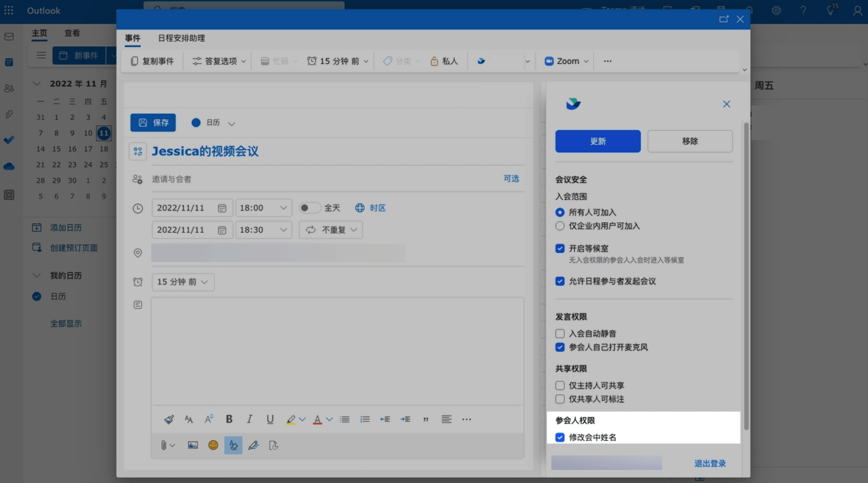The image size is (868, 483).
Task: Open the People icon in Outlook sidebar
Action: point(9,88)
